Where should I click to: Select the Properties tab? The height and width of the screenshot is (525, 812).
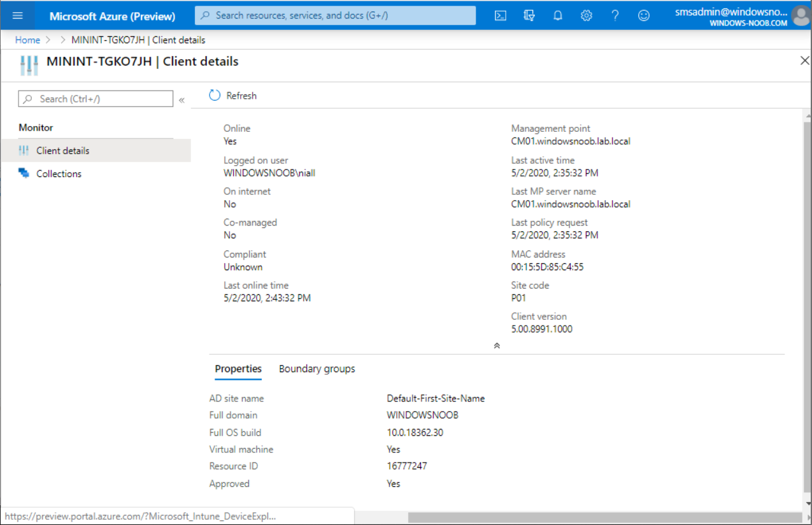(238, 369)
